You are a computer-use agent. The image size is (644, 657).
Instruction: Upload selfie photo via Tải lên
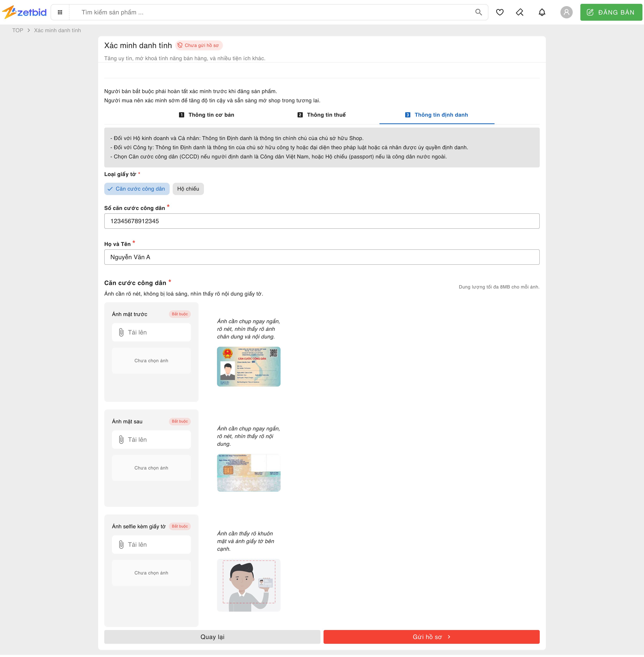(151, 545)
